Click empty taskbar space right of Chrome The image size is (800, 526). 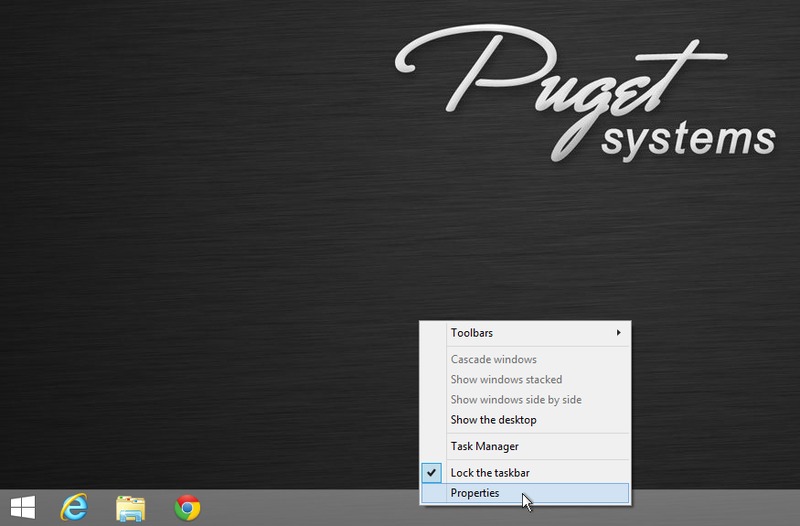coord(300,508)
